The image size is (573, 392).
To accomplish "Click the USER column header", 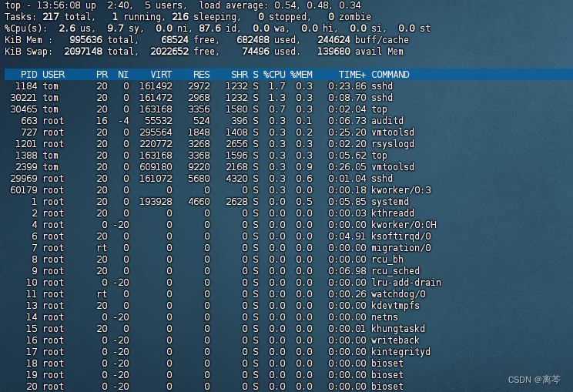I will (54, 75).
